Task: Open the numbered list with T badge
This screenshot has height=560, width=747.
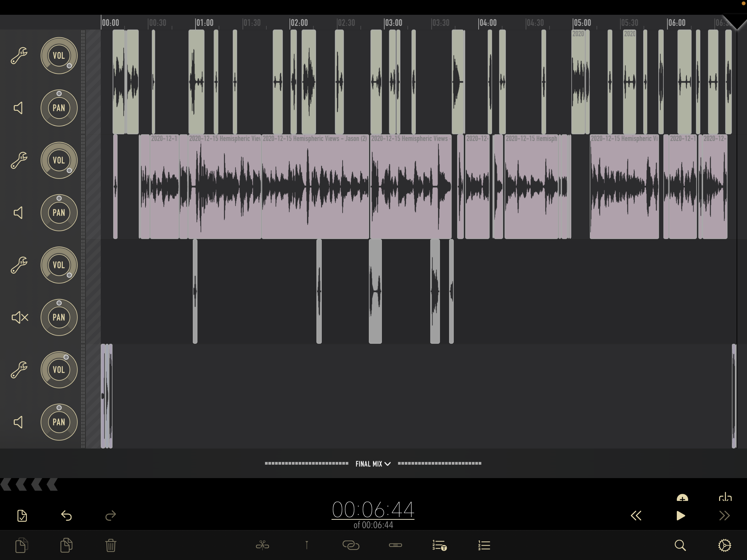Action: click(x=439, y=545)
